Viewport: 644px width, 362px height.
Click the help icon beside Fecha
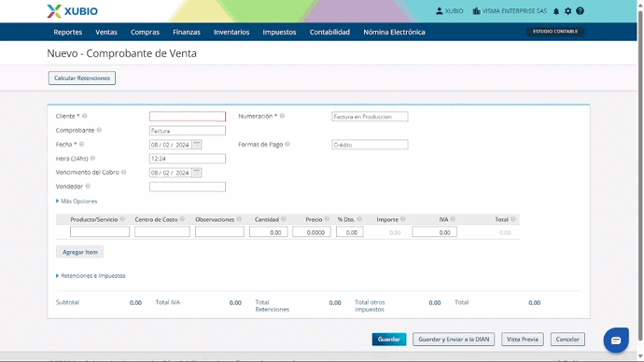(82, 144)
